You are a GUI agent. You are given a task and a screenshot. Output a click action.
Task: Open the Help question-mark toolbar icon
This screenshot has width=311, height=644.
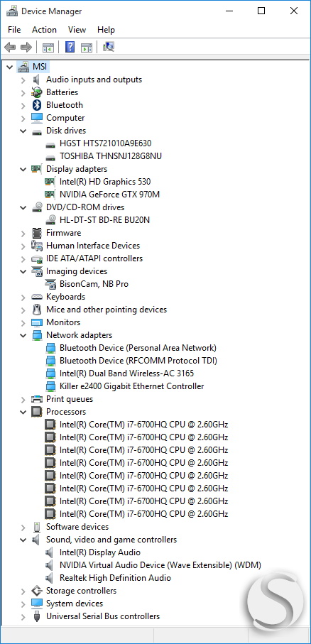70,48
